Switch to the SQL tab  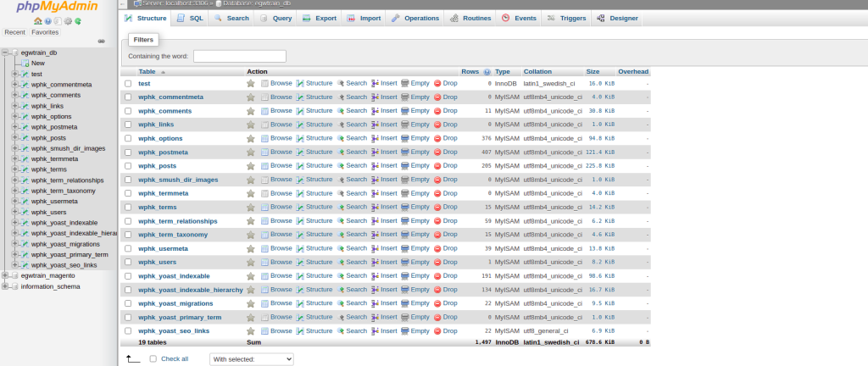(190, 18)
